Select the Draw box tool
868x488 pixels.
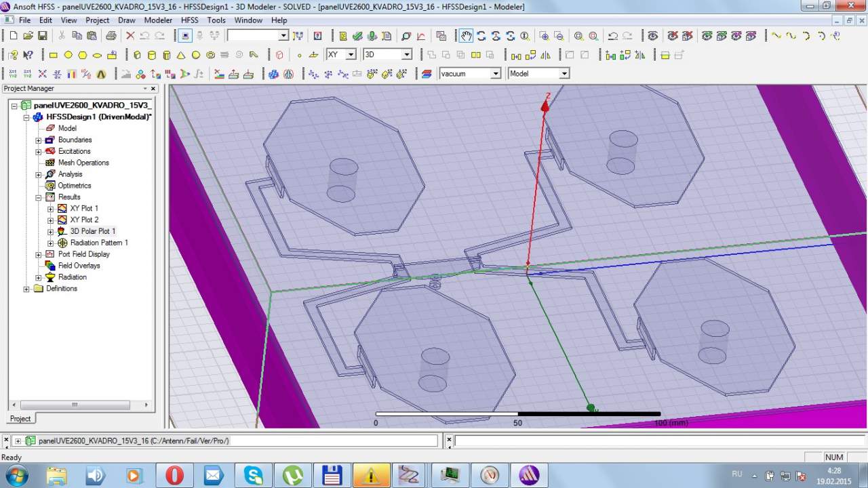click(x=137, y=55)
